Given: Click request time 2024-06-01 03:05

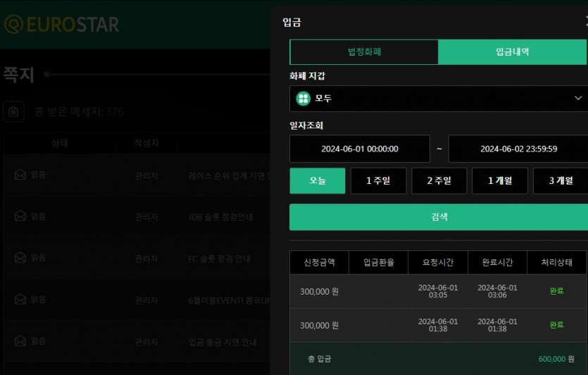Looking at the screenshot, I should [438, 291].
